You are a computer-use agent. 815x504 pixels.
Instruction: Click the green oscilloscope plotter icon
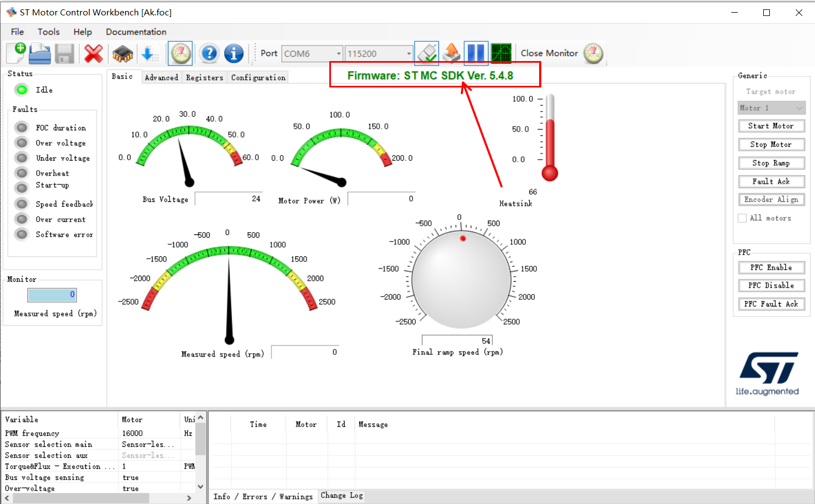point(501,53)
